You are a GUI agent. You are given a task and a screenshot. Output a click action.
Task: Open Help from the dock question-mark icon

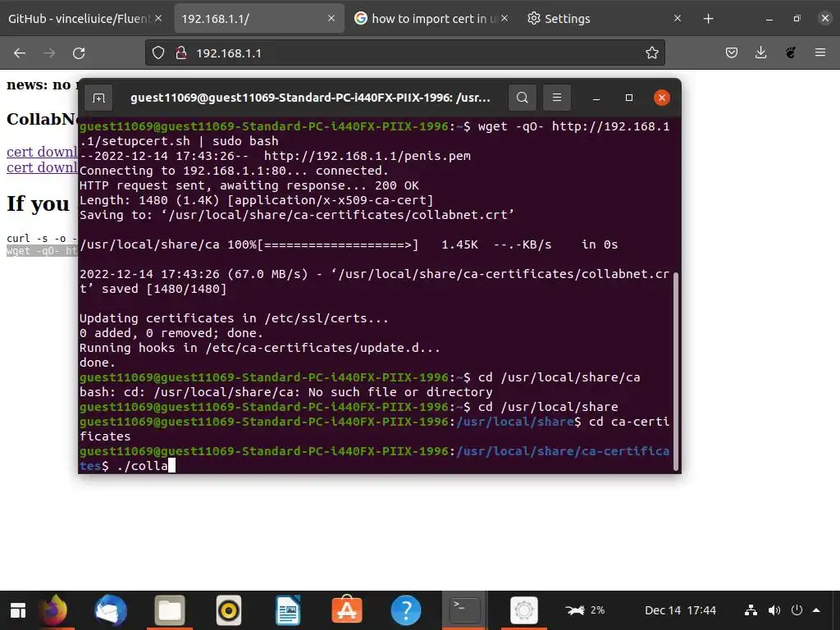[405, 610]
